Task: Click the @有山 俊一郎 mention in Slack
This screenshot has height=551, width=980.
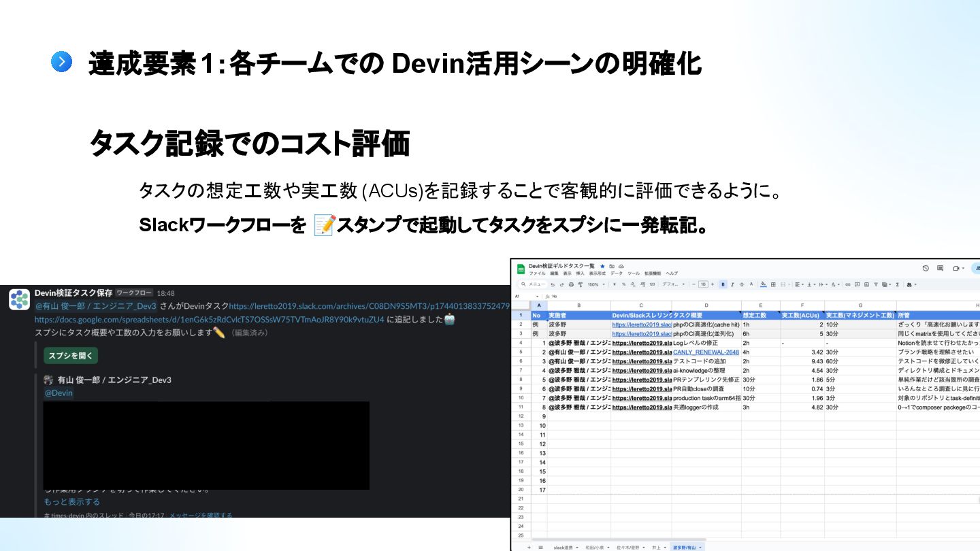Action: [x=96, y=306]
